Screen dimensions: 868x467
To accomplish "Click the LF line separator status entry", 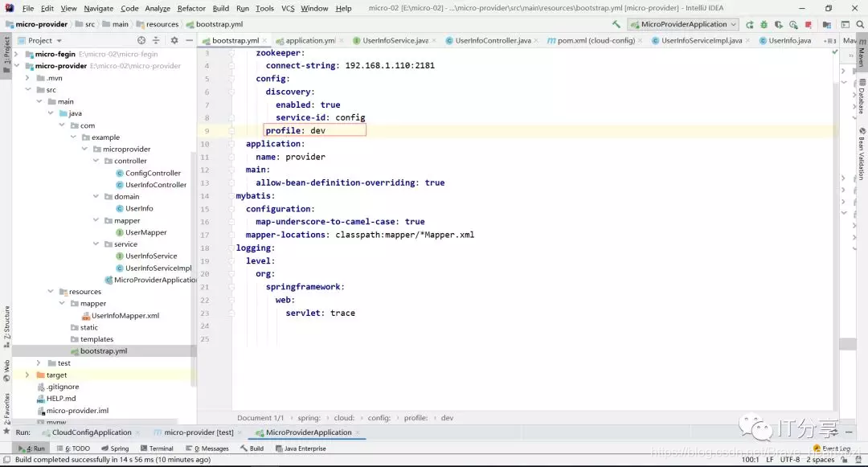I will 769,460.
